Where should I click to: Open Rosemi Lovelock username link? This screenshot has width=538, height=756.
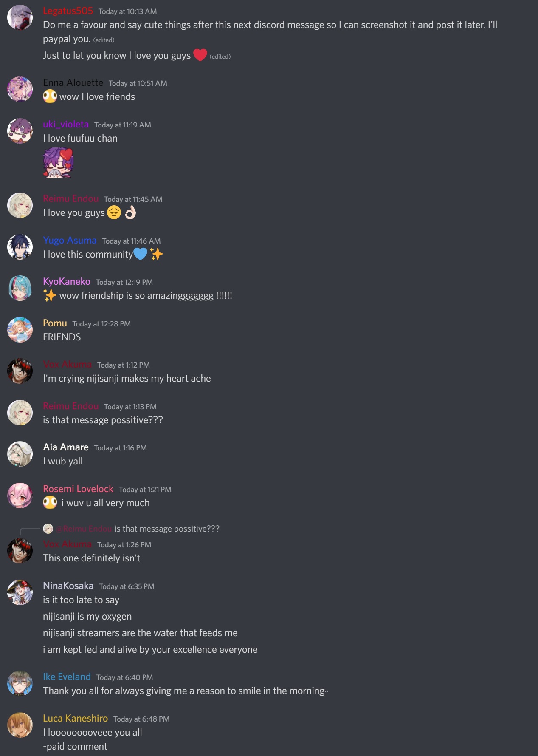pos(78,489)
